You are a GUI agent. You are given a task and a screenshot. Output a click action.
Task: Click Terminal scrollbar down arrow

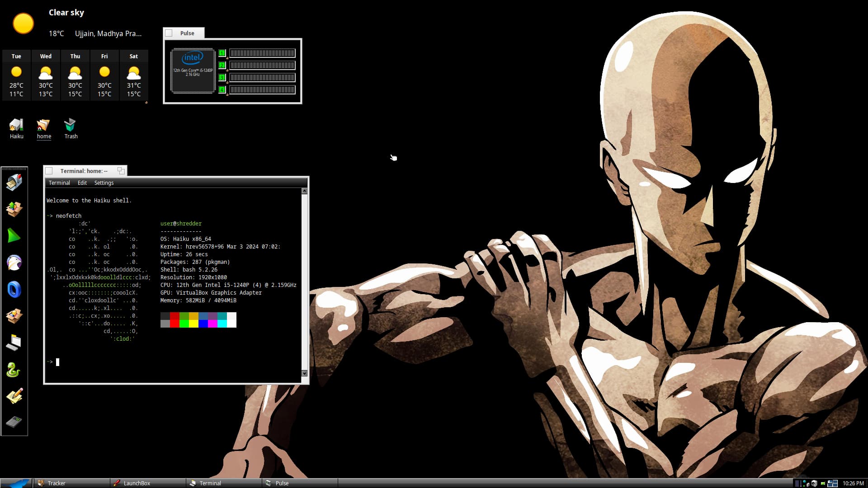(x=304, y=373)
